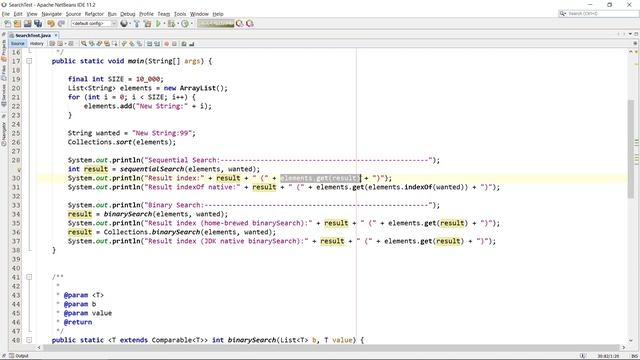Collapse the Javadoc comment fold at line 41

point(29,277)
